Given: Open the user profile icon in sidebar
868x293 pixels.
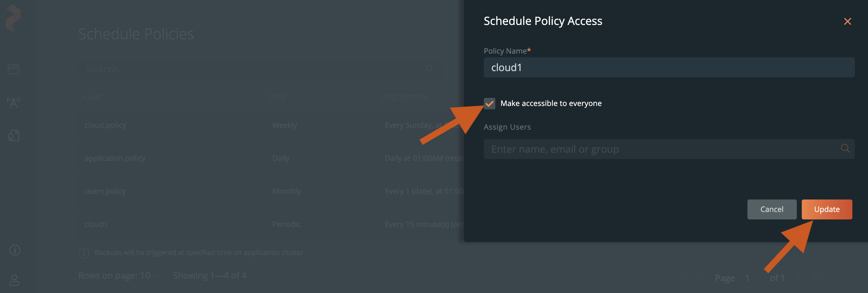Looking at the screenshot, I should [14, 280].
